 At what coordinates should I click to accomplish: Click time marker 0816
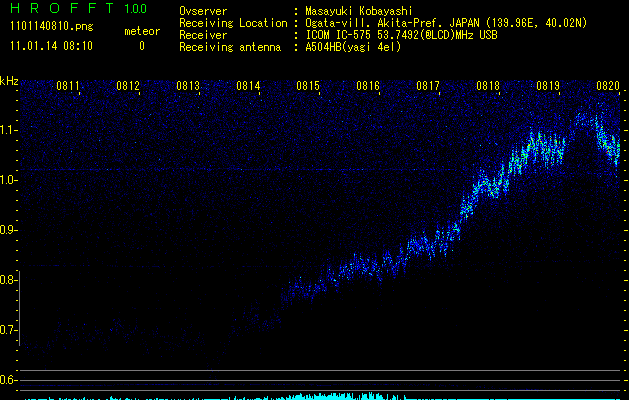point(368,86)
